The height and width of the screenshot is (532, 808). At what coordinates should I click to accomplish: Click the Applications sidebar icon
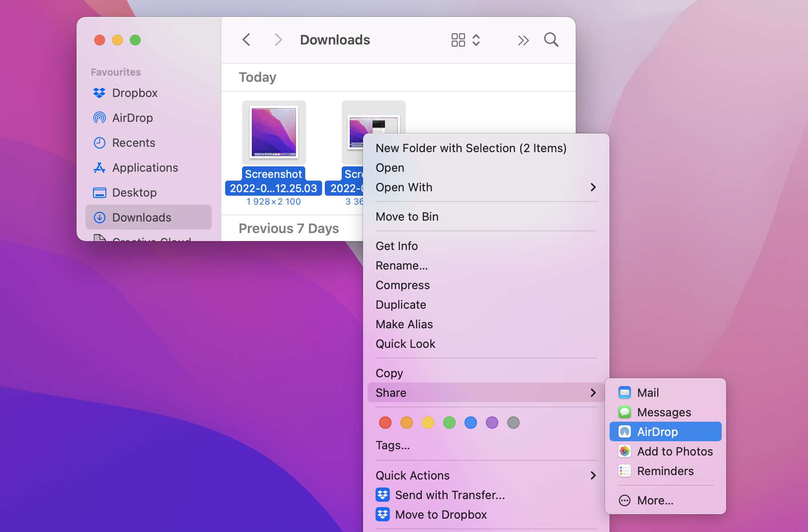point(99,168)
